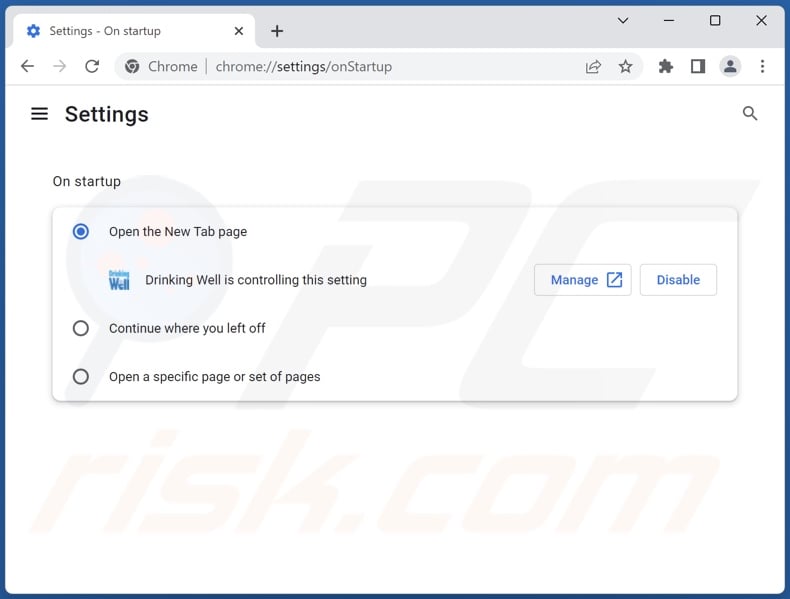Go back with the browser back arrow

coord(27,66)
